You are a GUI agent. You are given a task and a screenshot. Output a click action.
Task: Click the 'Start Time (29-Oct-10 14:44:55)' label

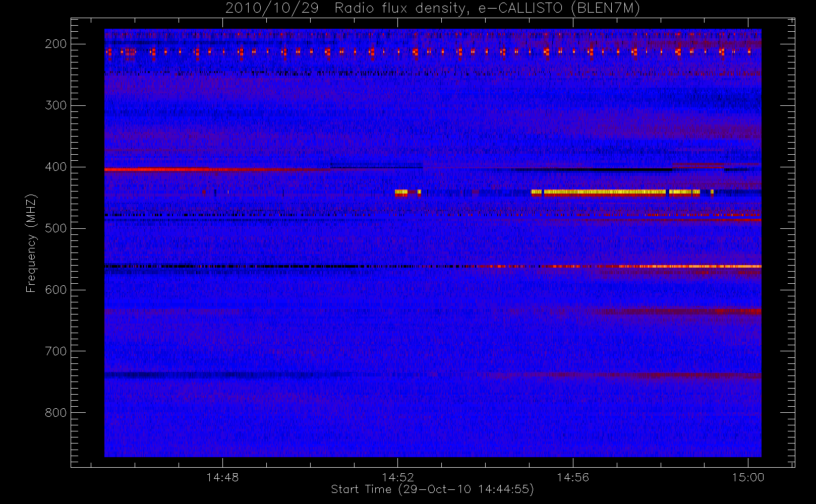coord(432,489)
